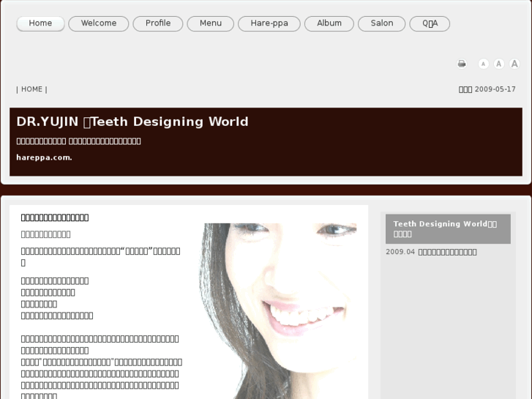Open the Q&A page

coord(430,23)
